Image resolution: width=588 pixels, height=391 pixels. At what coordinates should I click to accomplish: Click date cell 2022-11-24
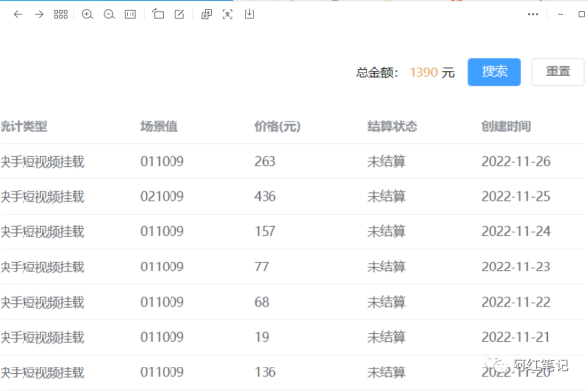[x=515, y=231]
